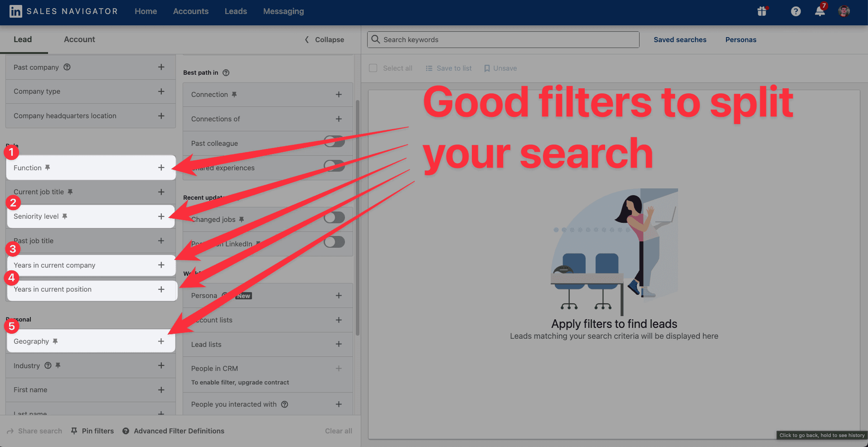Screen dimensions: 868x447
Task: Click the Pin filters button
Action: [92, 431]
